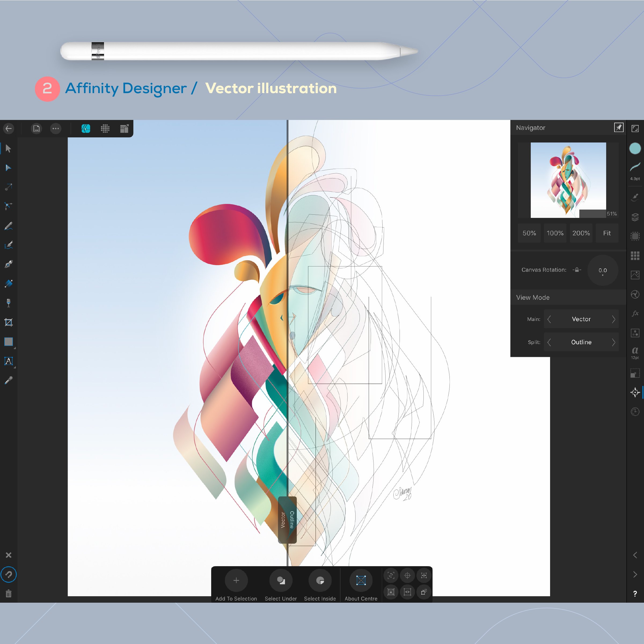
Task: Tap the canvas rotation dial 0.0
Action: pos(603,270)
